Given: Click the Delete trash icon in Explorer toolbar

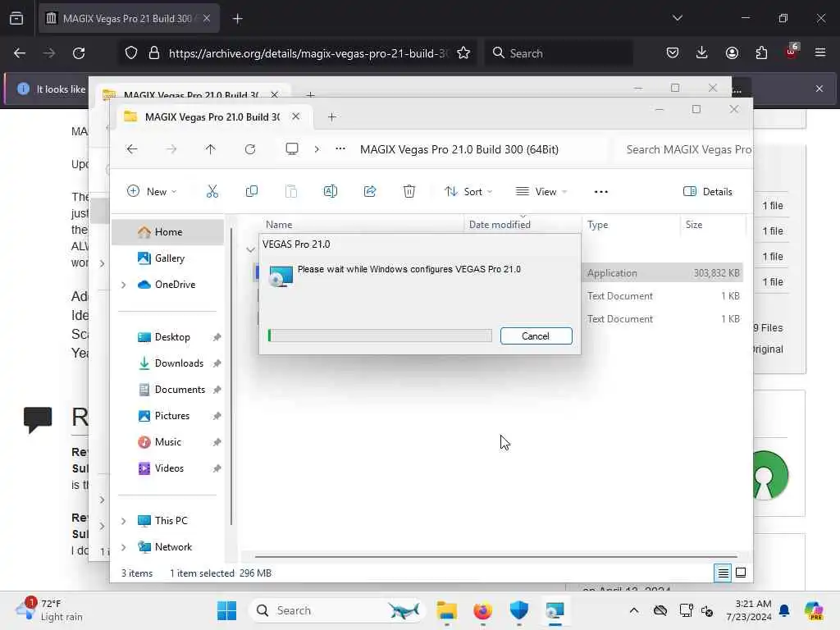Looking at the screenshot, I should point(409,191).
